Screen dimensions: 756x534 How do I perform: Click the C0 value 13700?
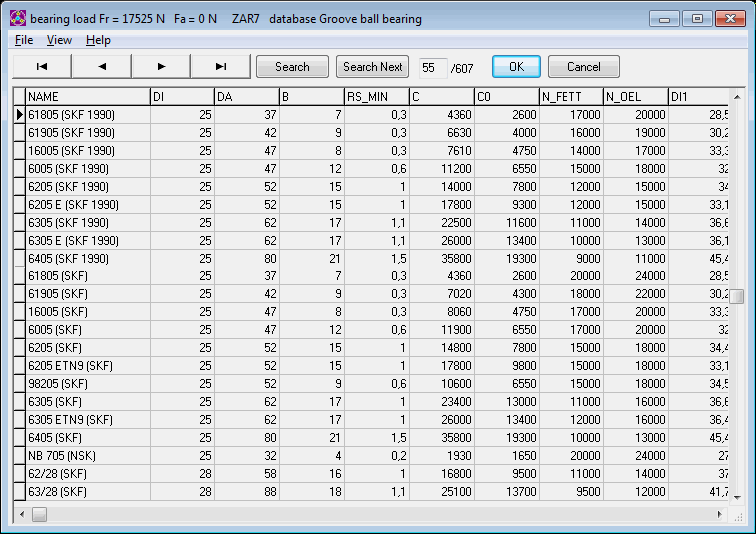521,492
